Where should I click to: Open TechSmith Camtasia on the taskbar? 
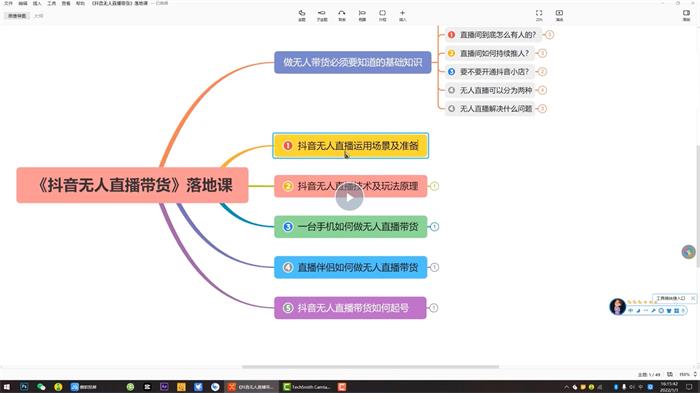tap(308, 387)
